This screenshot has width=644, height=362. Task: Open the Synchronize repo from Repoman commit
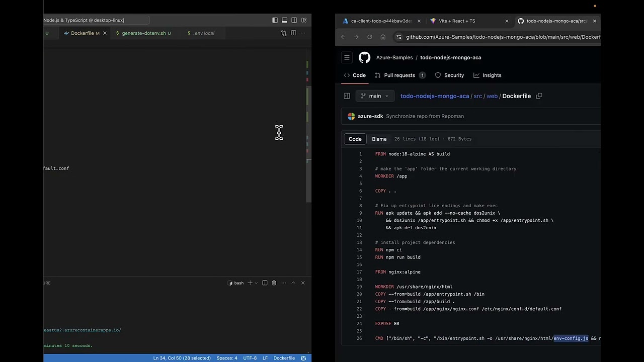(x=425, y=116)
